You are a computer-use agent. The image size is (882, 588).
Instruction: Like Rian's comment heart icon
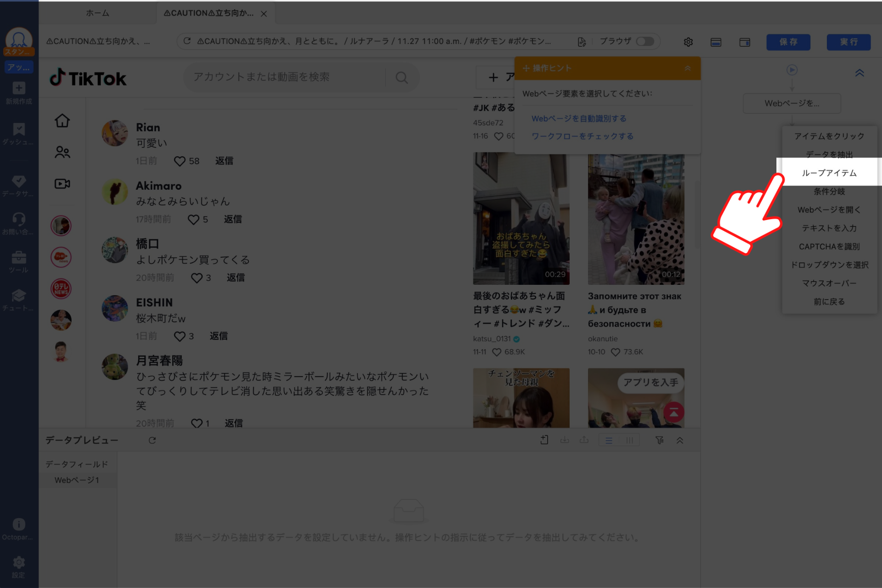point(180,161)
